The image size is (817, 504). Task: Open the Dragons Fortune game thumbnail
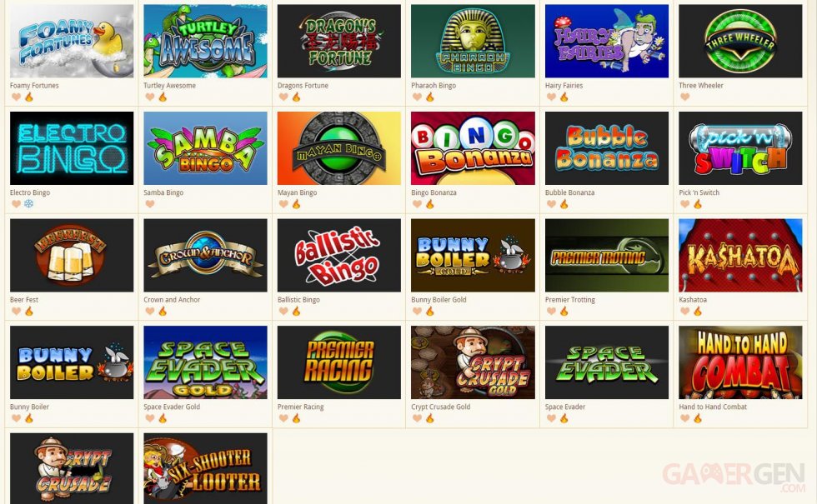(x=339, y=41)
